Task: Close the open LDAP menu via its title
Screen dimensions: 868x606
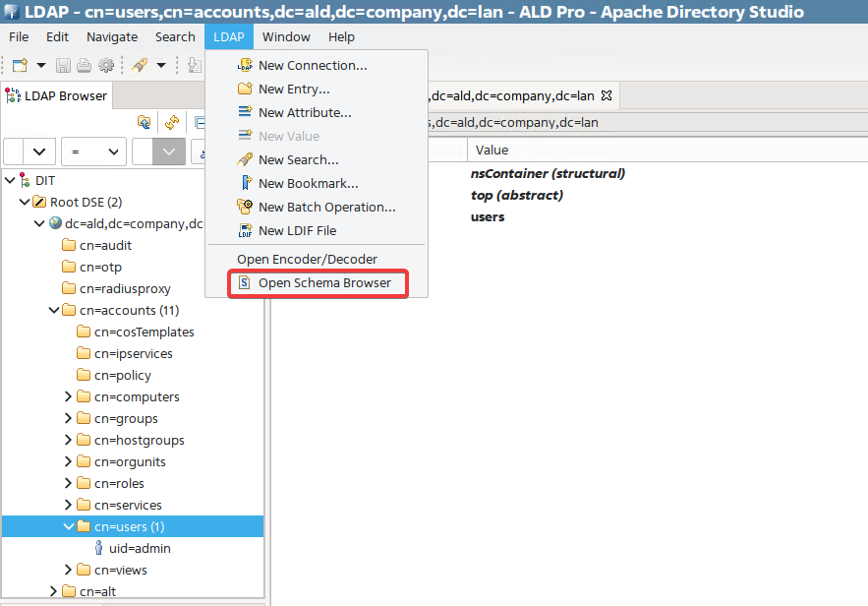Action: pos(229,36)
